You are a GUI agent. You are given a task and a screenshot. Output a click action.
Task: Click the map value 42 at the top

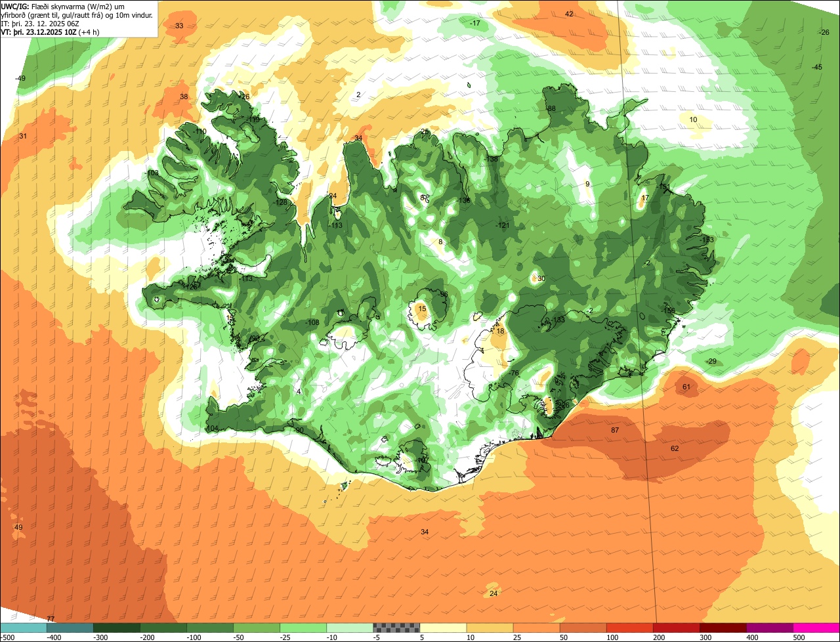point(569,14)
